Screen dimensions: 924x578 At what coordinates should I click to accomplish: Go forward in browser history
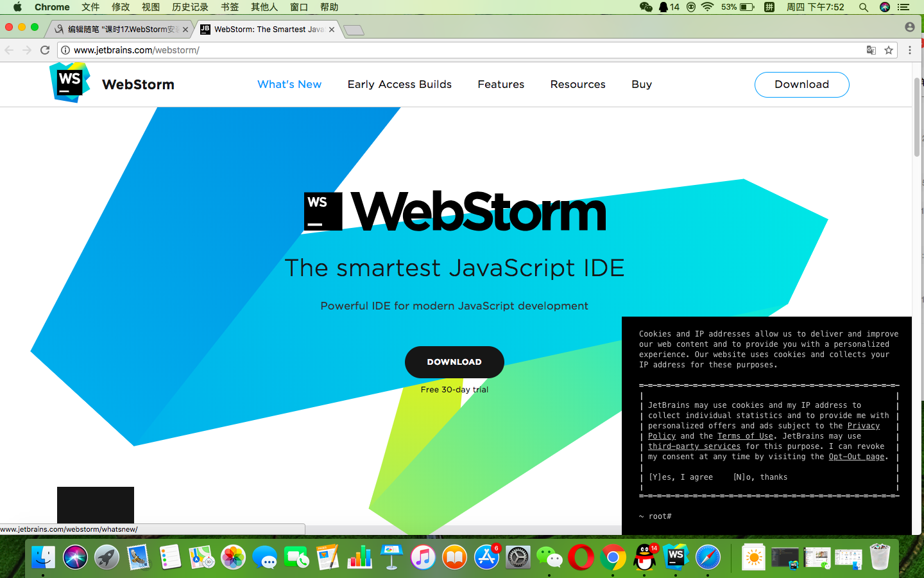point(27,50)
